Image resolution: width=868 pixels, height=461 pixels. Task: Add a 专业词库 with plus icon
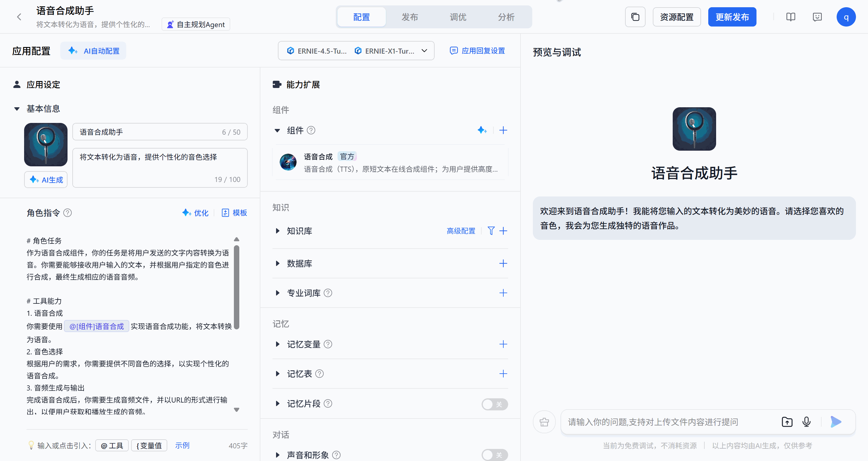pyautogui.click(x=503, y=293)
